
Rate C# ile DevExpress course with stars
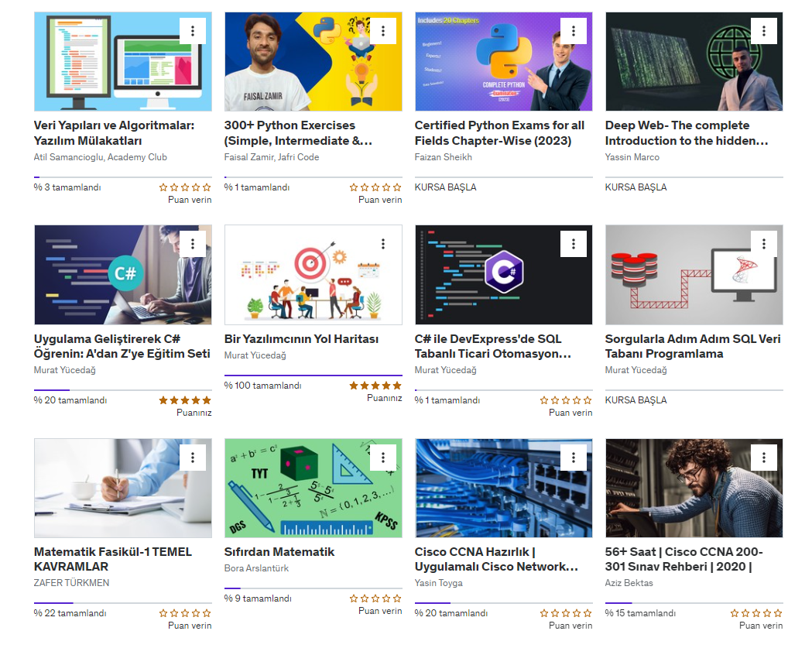tap(566, 400)
